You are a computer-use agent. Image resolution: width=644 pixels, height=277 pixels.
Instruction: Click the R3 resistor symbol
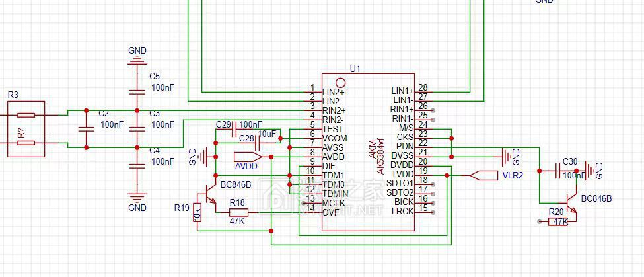(26, 114)
